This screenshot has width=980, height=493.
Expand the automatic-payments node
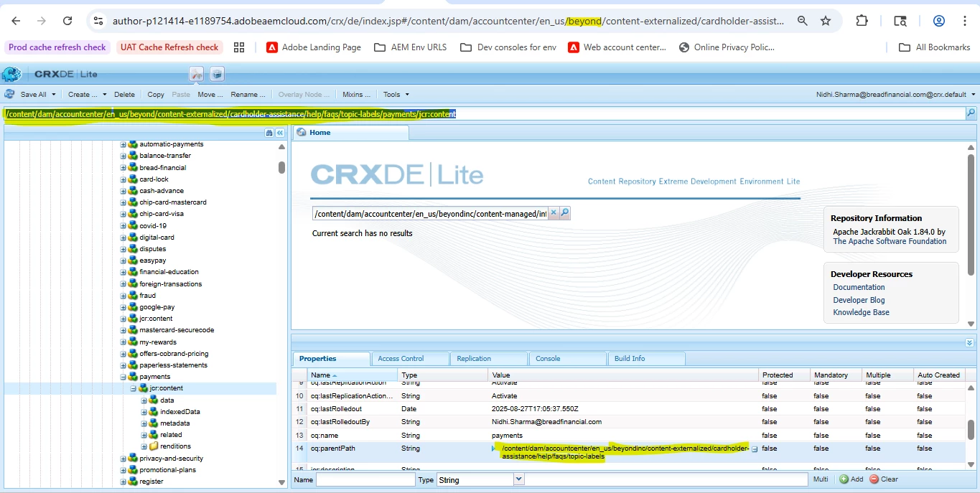click(x=123, y=144)
